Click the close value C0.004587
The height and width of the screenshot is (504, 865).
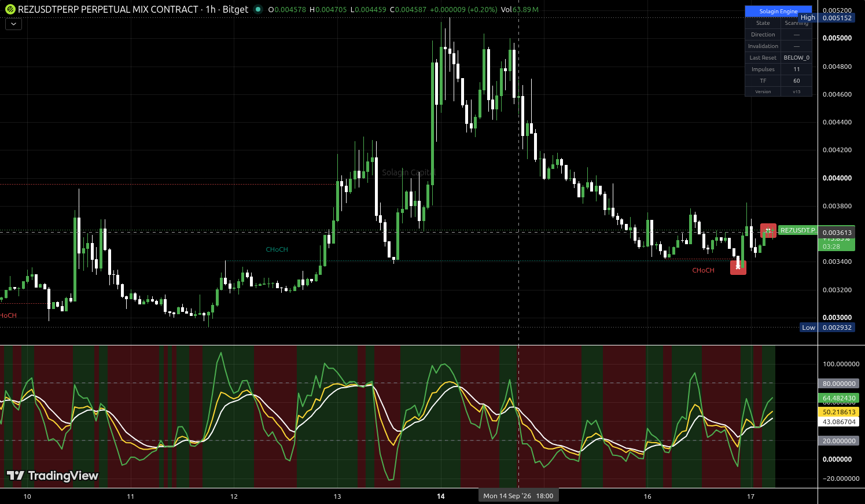[x=408, y=10]
